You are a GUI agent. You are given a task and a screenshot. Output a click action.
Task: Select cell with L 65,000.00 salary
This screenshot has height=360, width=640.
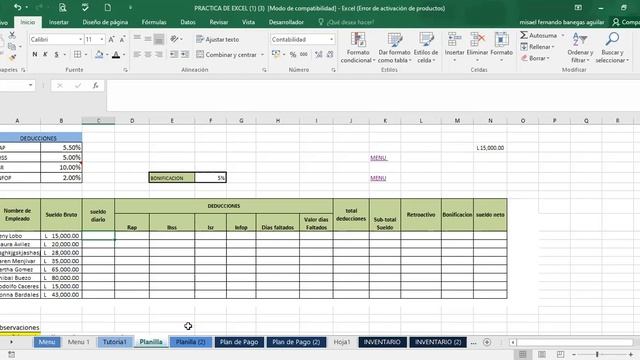tap(61, 269)
